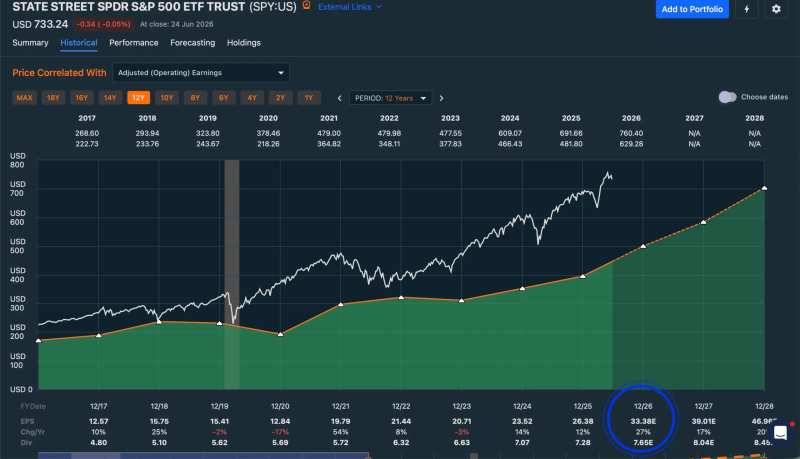
Task: Switch to the Holdings tab
Action: click(x=243, y=43)
